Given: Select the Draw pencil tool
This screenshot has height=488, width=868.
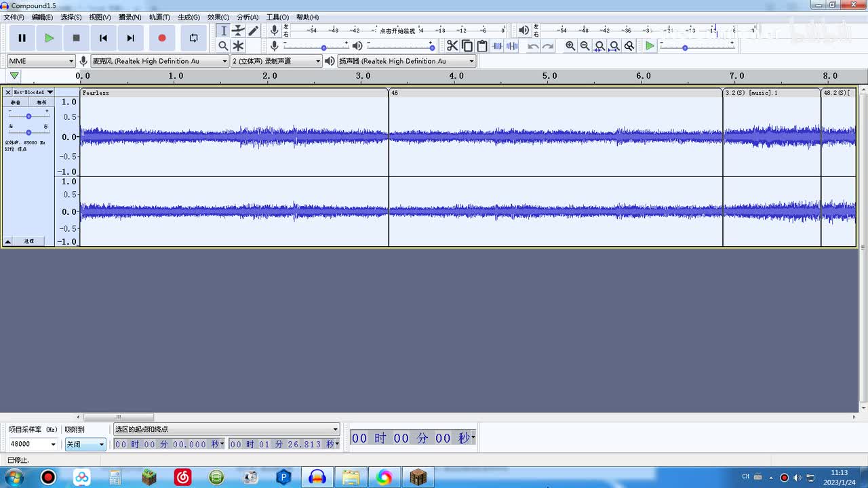Looking at the screenshot, I should pyautogui.click(x=253, y=30).
